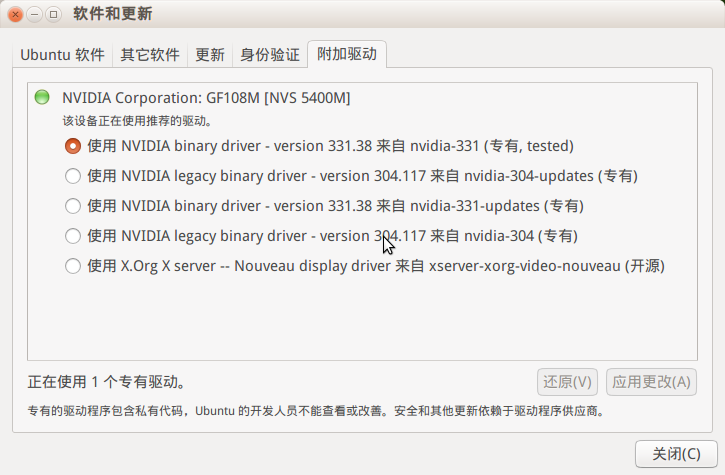Open the Ubuntu 软件 tab
This screenshot has height=475, width=725.
62,55
